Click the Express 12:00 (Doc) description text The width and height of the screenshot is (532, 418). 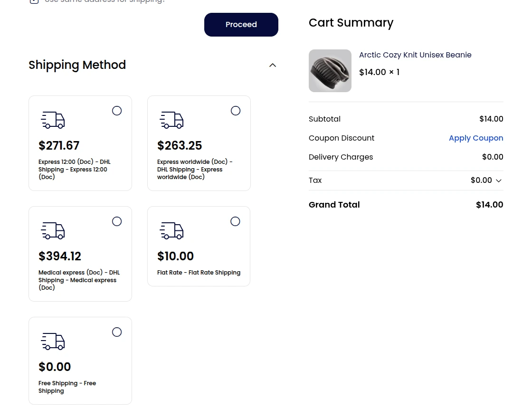tap(75, 169)
